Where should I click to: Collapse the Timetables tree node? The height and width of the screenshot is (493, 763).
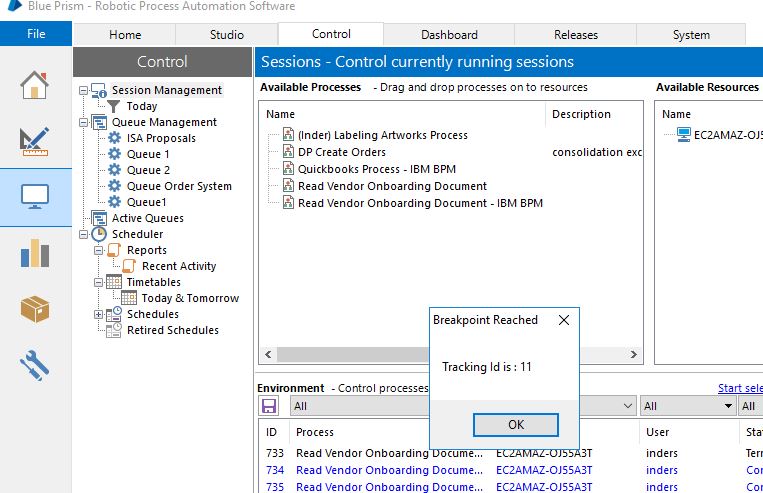point(99,282)
